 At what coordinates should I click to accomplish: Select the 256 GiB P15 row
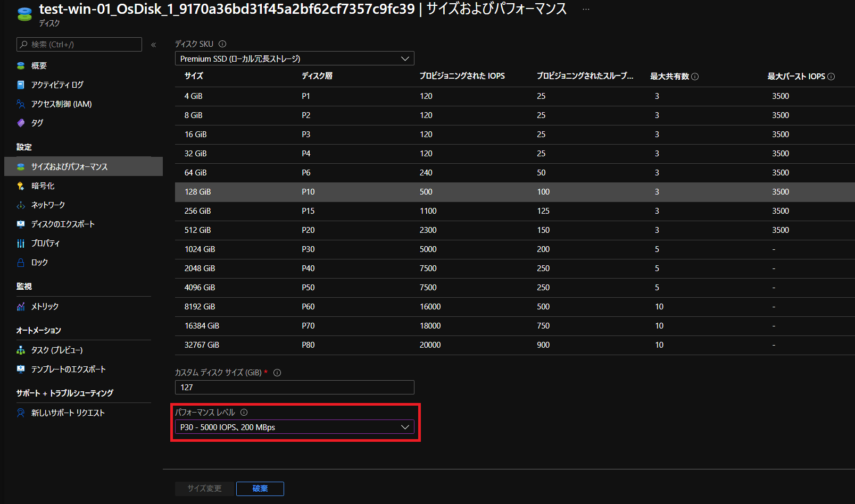point(514,211)
